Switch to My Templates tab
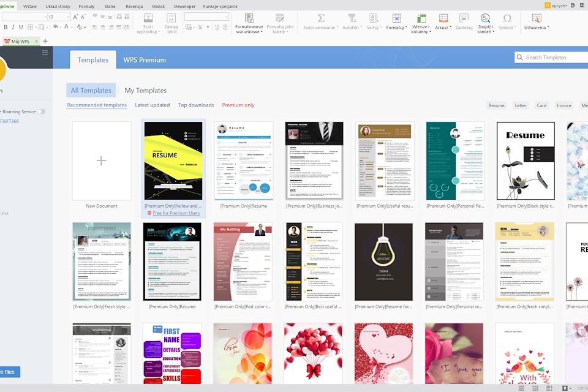 point(146,91)
